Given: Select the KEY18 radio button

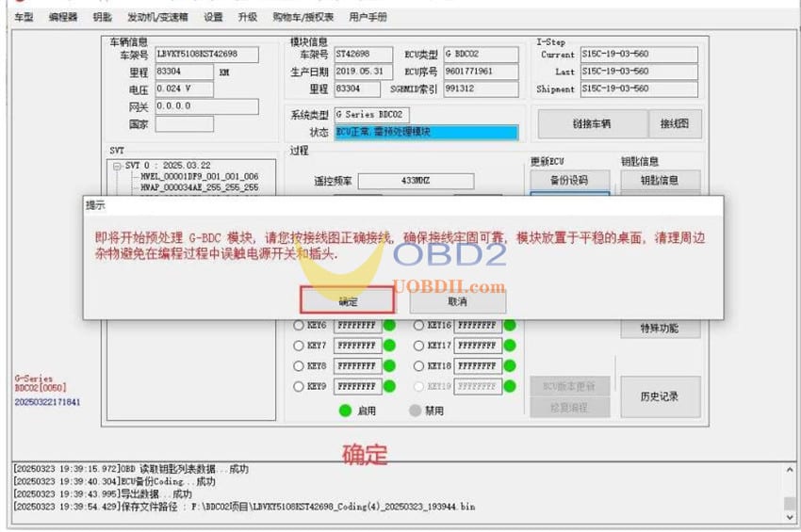Looking at the screenshot, I should pyautogui.click(x=419, y=366).
